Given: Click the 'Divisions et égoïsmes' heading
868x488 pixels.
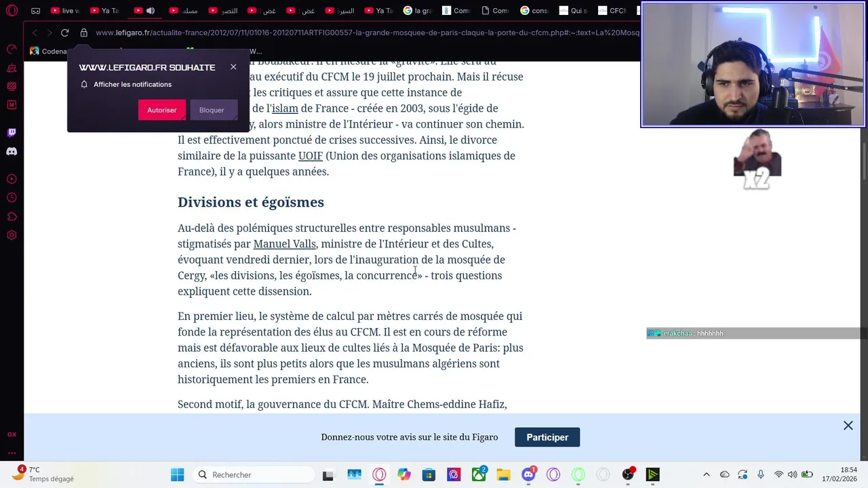Looking at the screenshot, I should pos(251,202).
